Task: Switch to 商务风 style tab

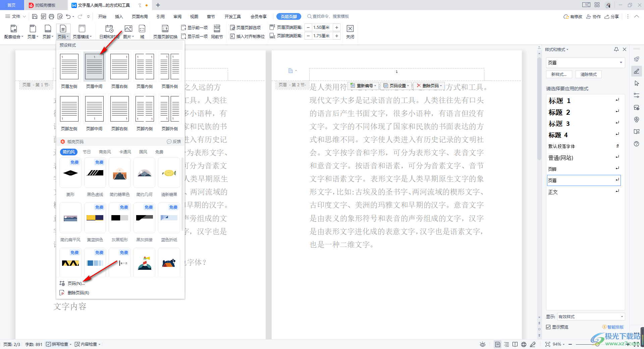Action: (105, 152)
